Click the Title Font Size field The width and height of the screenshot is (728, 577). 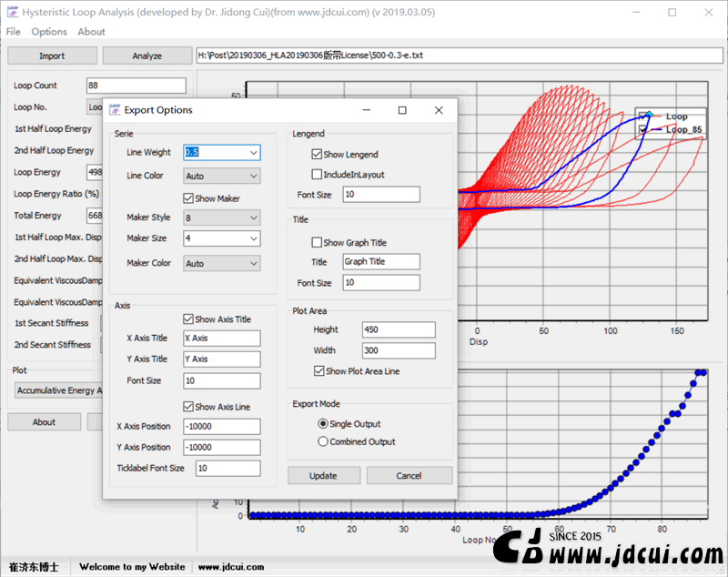click(381, 282)
